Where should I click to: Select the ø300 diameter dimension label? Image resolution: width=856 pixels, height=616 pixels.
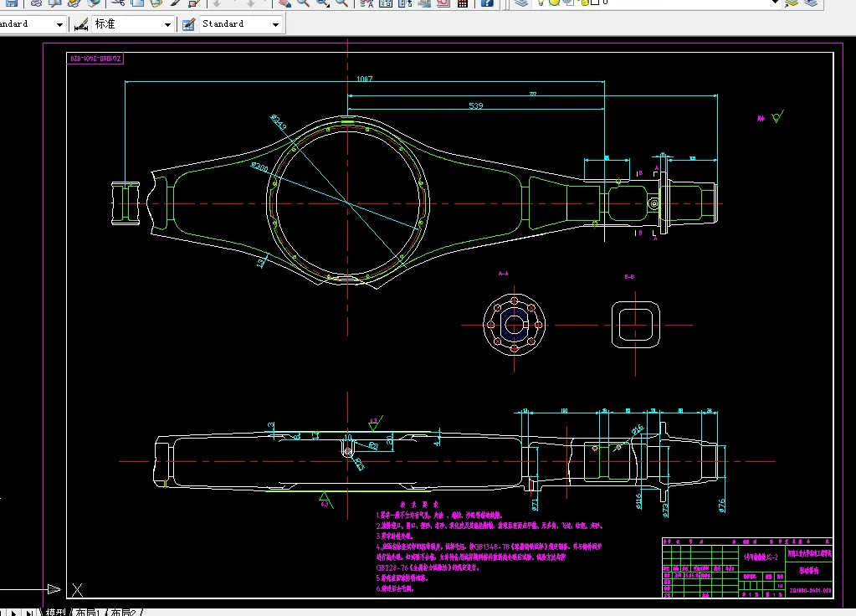259,167
